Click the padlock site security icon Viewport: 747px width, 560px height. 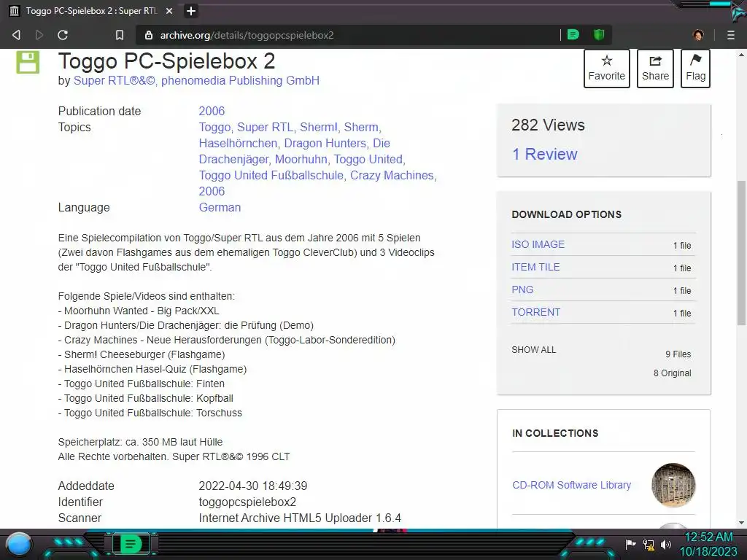(149, 35)
